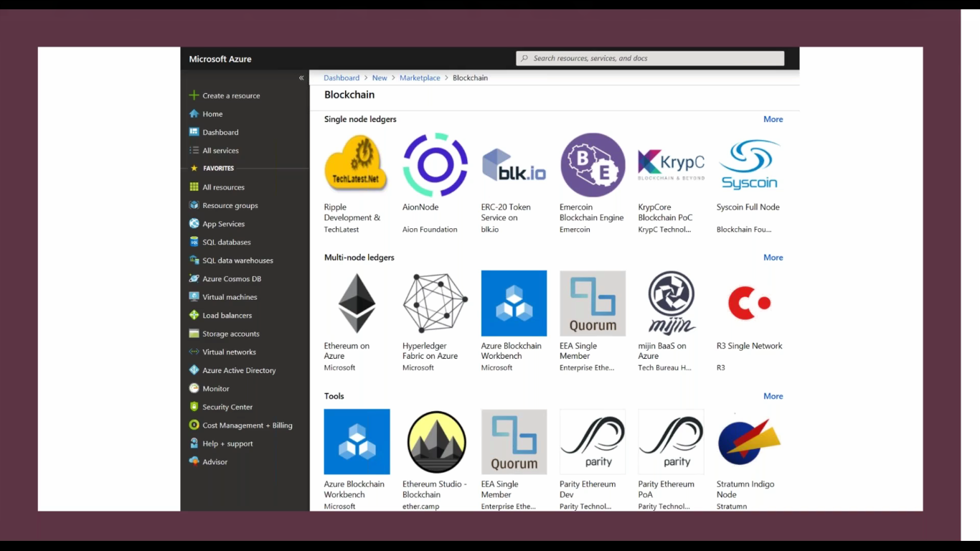Click More for the Tools section
Screen dimensions: 980x551
coord(773,396)
